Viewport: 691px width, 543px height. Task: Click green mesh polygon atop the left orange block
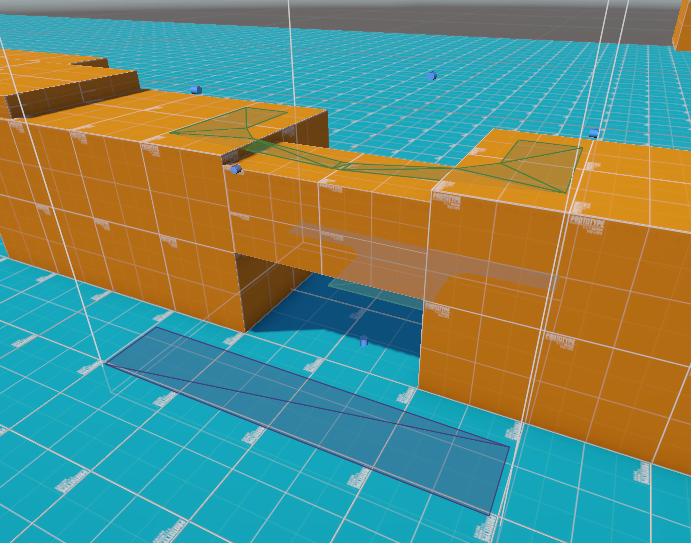(235, 123)
